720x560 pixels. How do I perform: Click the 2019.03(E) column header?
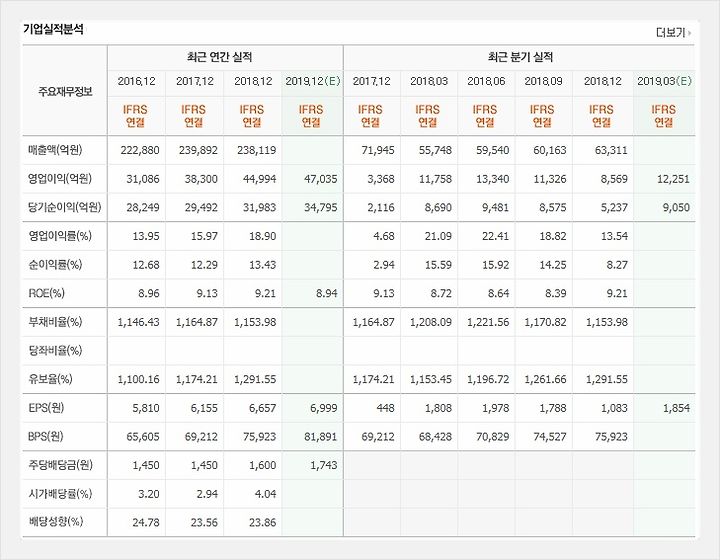click(x=664, y=81)
